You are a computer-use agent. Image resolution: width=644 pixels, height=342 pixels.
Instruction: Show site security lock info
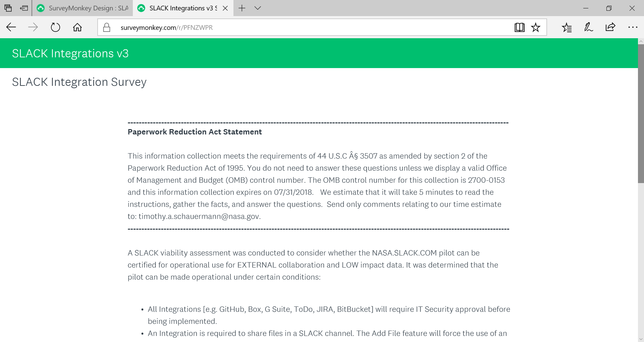(107, 27)
